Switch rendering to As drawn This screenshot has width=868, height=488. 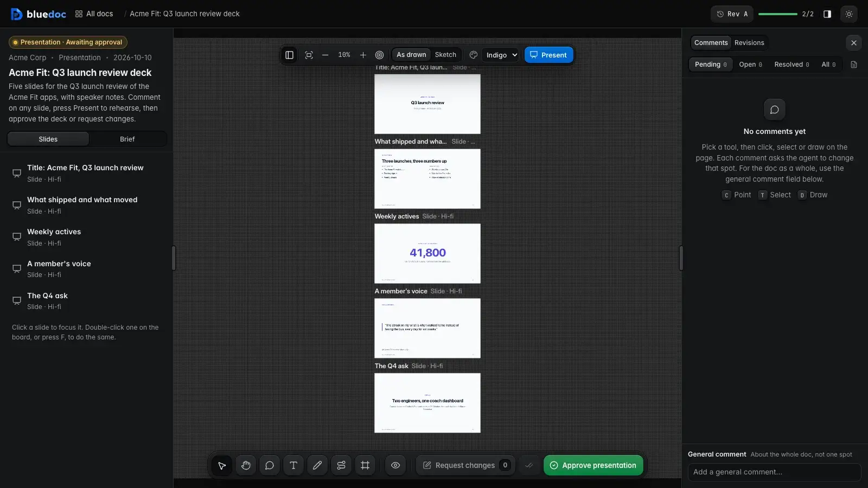411,55
